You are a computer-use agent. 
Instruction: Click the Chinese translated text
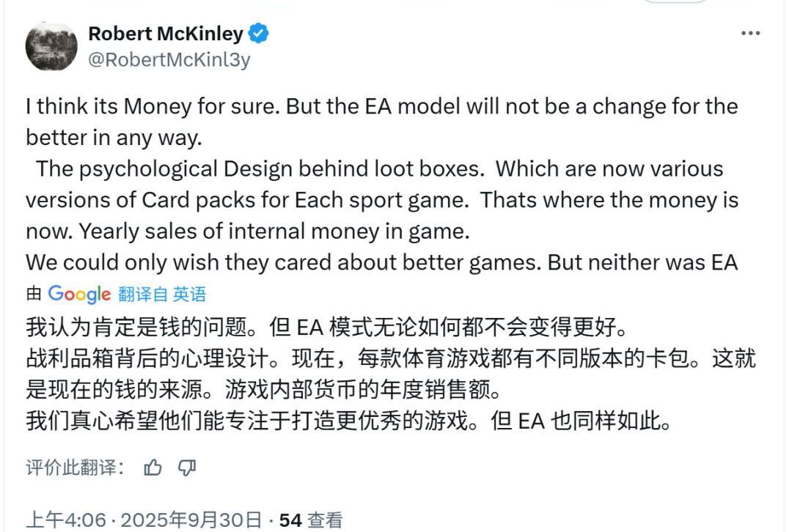[381, 370]
